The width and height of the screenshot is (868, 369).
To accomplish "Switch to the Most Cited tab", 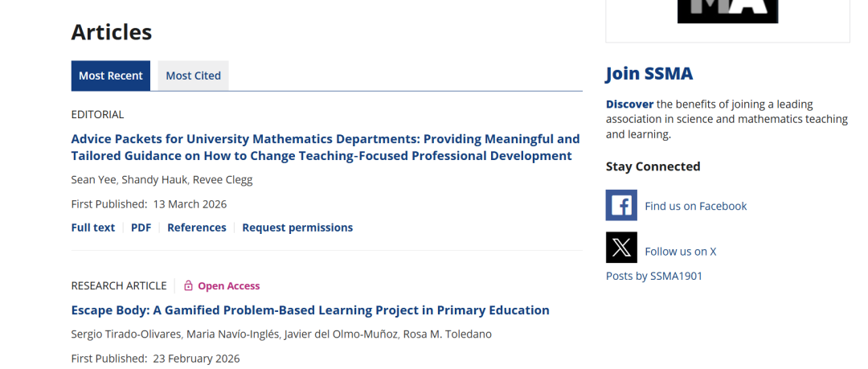I will click(193, 76).
